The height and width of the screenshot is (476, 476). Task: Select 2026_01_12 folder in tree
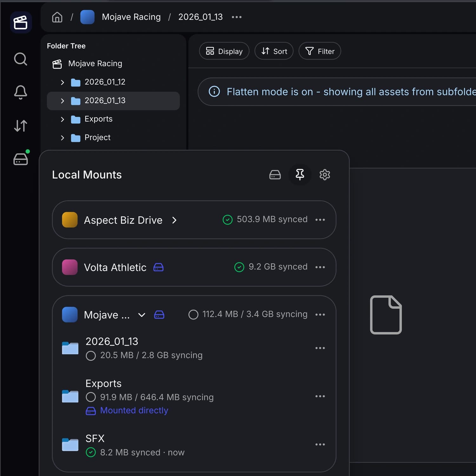[105, 82]
